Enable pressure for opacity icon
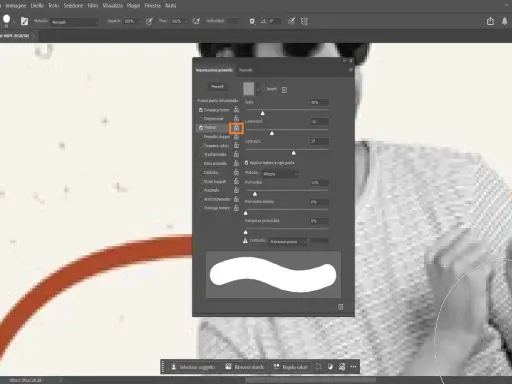Viewport: 512px width, 384px height. [x=149, y=22]
